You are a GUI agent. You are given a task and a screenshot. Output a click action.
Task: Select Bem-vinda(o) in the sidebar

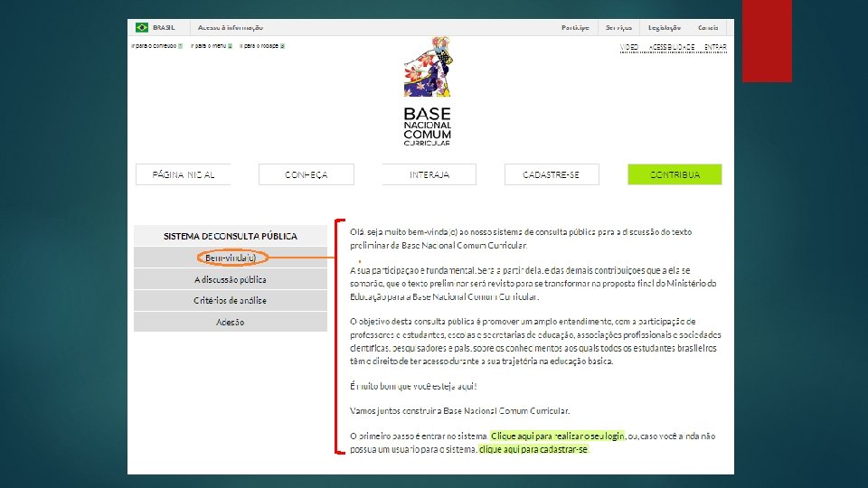click(231, 258)
